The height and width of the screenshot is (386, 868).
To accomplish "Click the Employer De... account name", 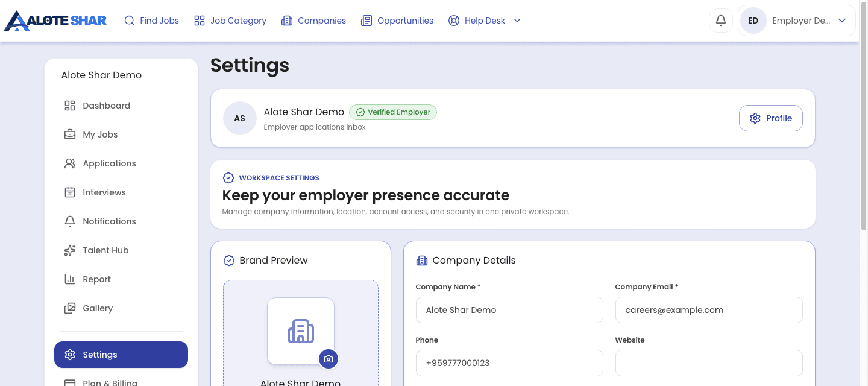I will tap(801, 21).
